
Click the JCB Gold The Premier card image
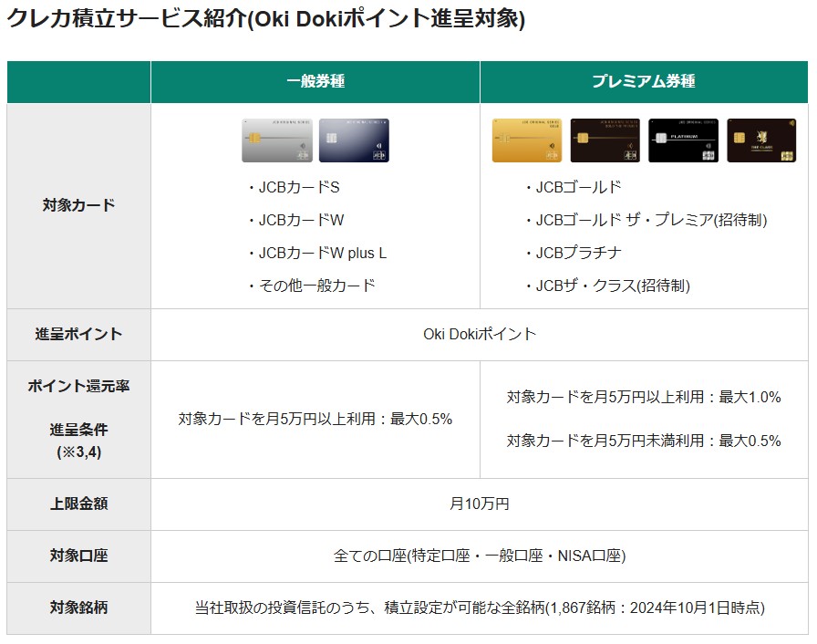pos(605,140)
